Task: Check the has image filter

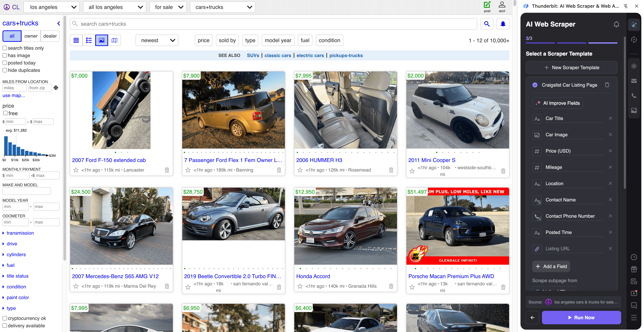Action: click(x=5, y=55)
